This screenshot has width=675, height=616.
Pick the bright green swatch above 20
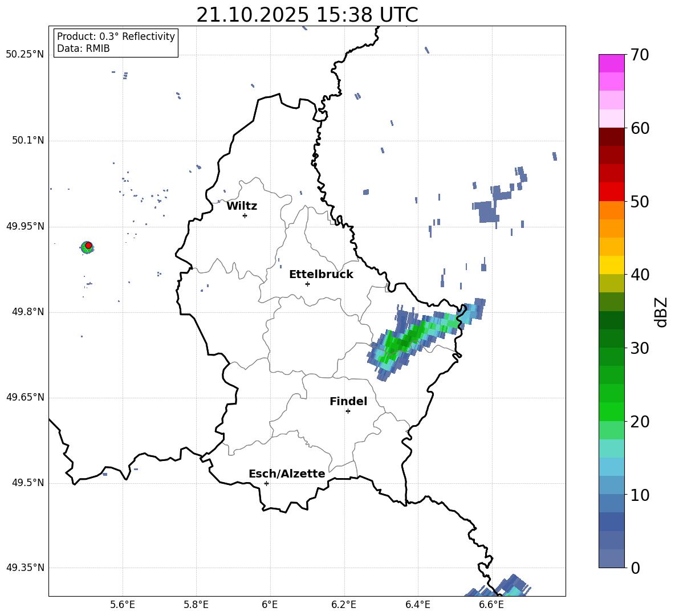pos(611,411)
